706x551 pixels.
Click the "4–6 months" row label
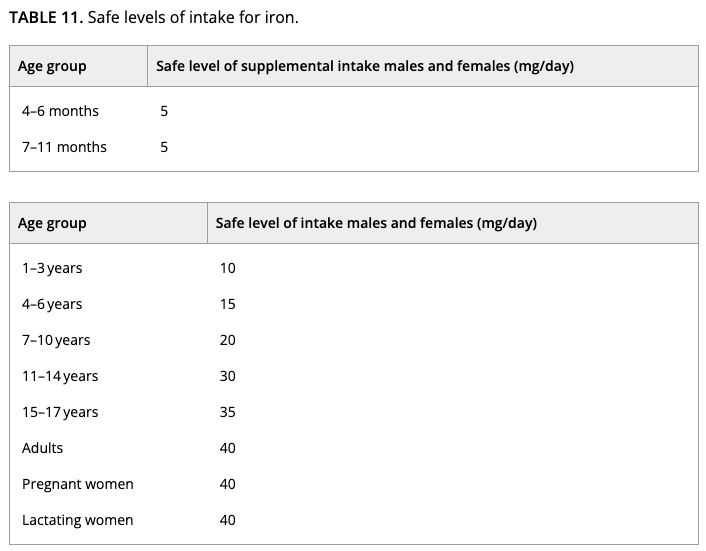(60, 111)
